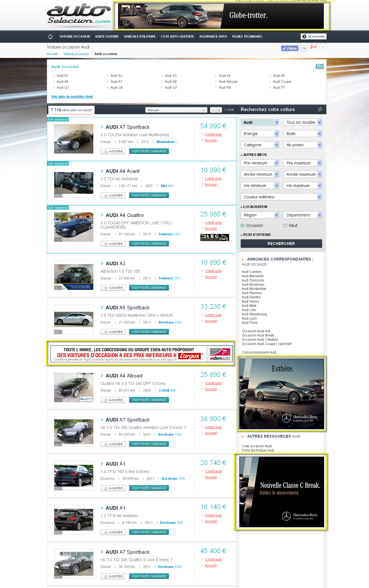Click the Audi brand logo

[319, 67]
